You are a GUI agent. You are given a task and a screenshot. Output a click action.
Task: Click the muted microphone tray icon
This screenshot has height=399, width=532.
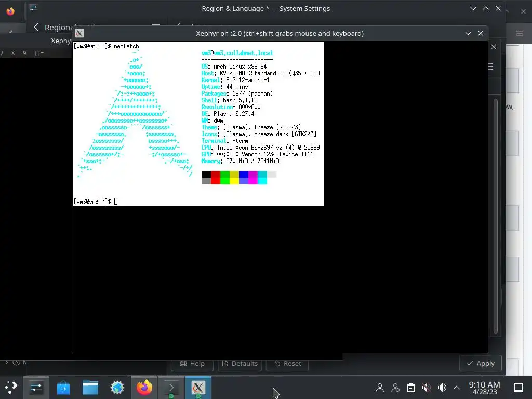click(427, 388)
